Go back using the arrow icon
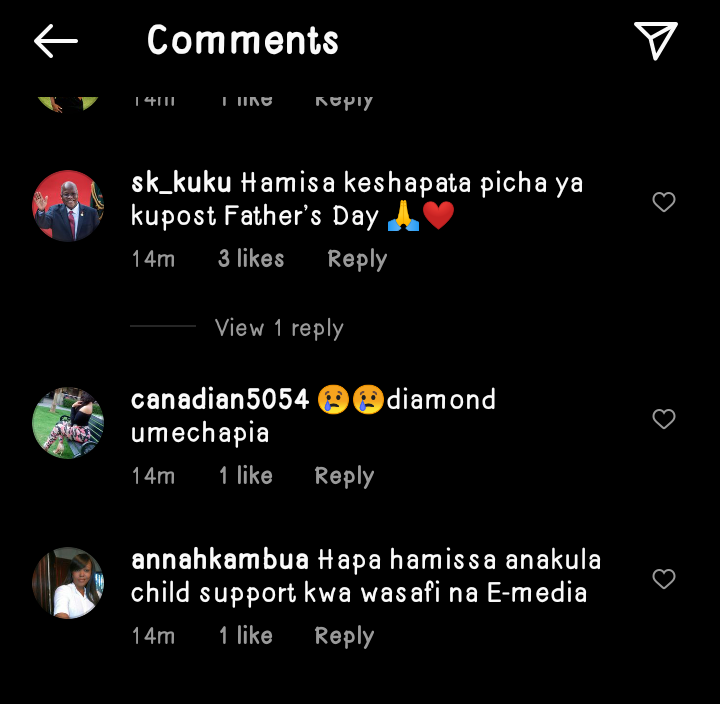 [x=56, y=41]
